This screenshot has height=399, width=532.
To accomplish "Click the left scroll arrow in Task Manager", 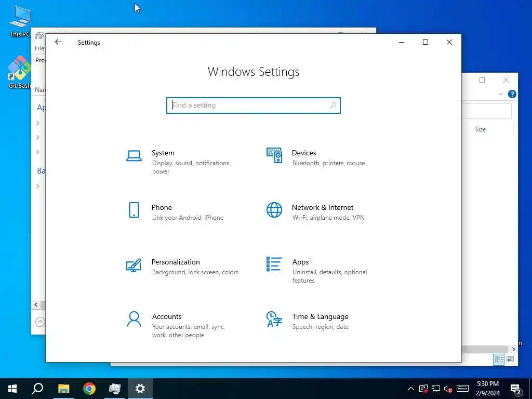I will point(36,304).
